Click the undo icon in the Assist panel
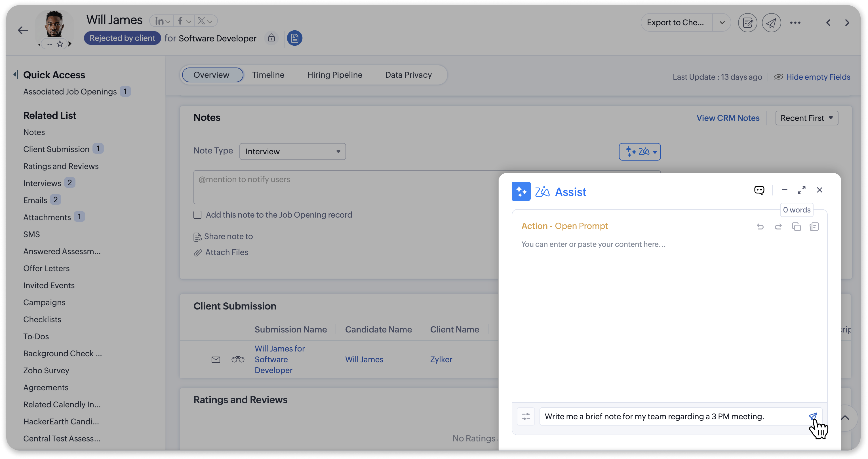Screen dimensions: 868x459 click(x=760, y=226)
